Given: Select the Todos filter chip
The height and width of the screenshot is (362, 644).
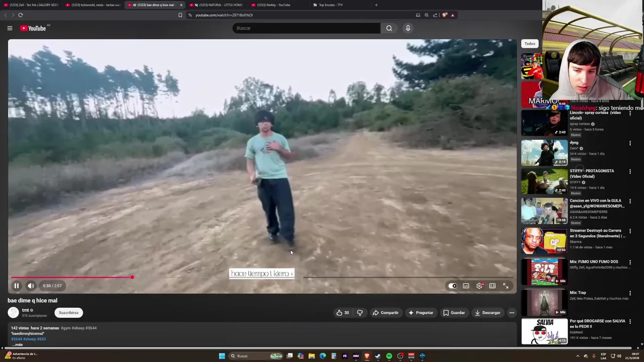Looking at the screenshot, I should coord(530,44).
